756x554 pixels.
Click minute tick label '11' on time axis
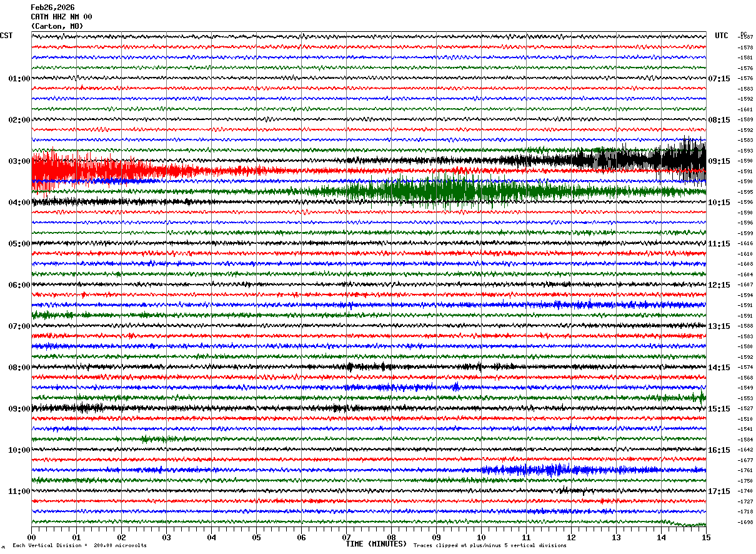pyautogui.click(x=526, y=537)
